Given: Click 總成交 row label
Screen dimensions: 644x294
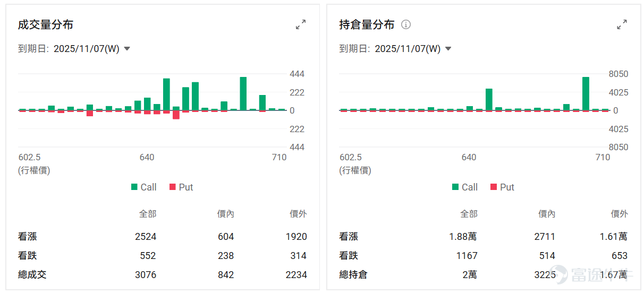Looking at the screenshot, I should click(32, 275).
